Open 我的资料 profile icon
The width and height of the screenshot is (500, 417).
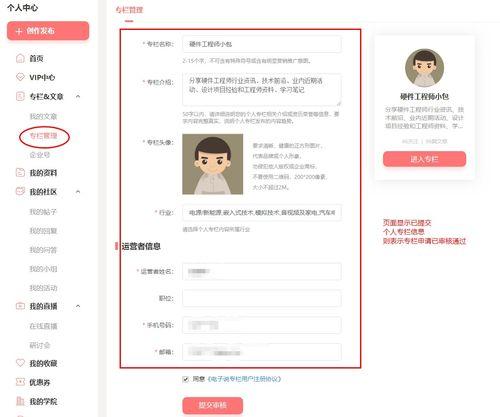pos(20,173)
